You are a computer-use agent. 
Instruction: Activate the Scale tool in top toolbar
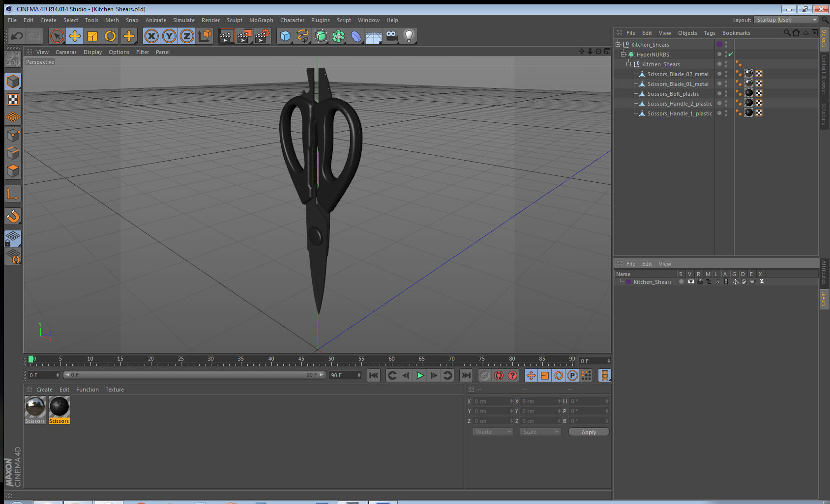(x=92, y=36)
